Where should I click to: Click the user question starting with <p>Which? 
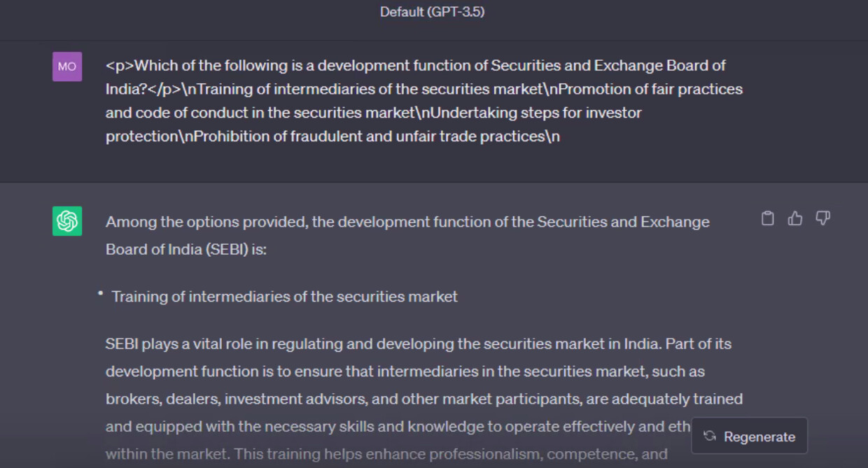[x=424, y=101]
